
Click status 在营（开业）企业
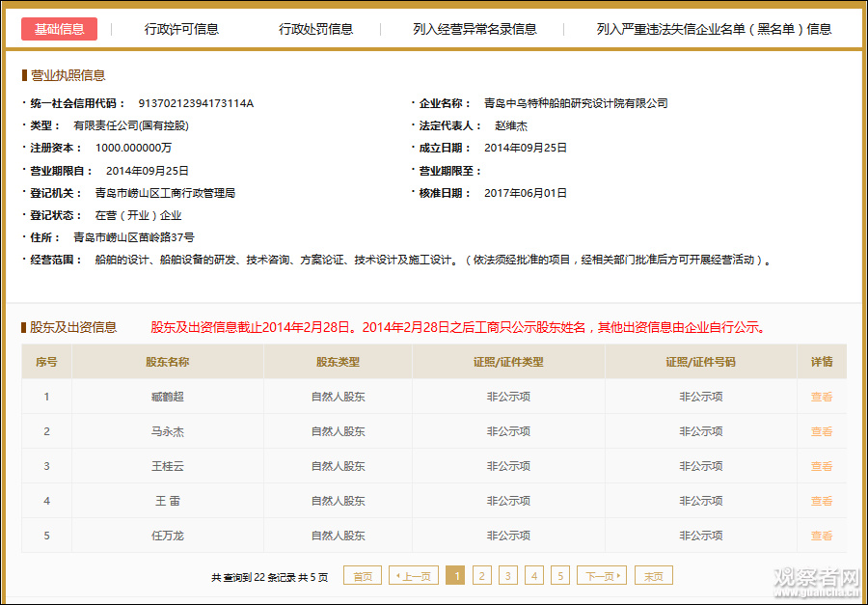pyautogui.click(x=138, y=215)
